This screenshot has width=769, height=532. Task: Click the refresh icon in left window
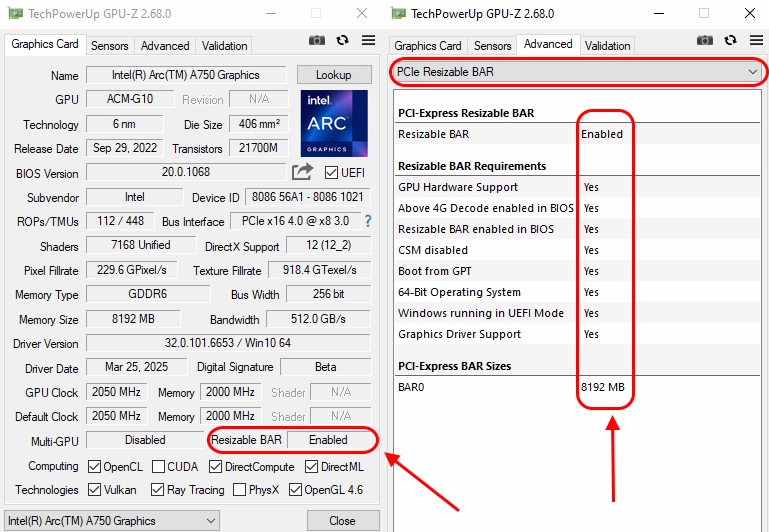[343, 40]
